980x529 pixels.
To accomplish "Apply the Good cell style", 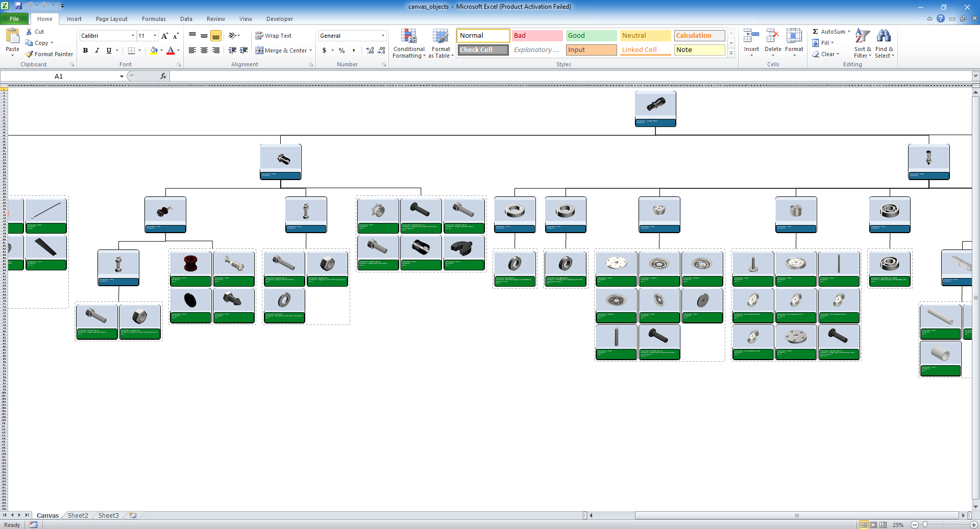I will pyautogui.click(x=591, y=35).
